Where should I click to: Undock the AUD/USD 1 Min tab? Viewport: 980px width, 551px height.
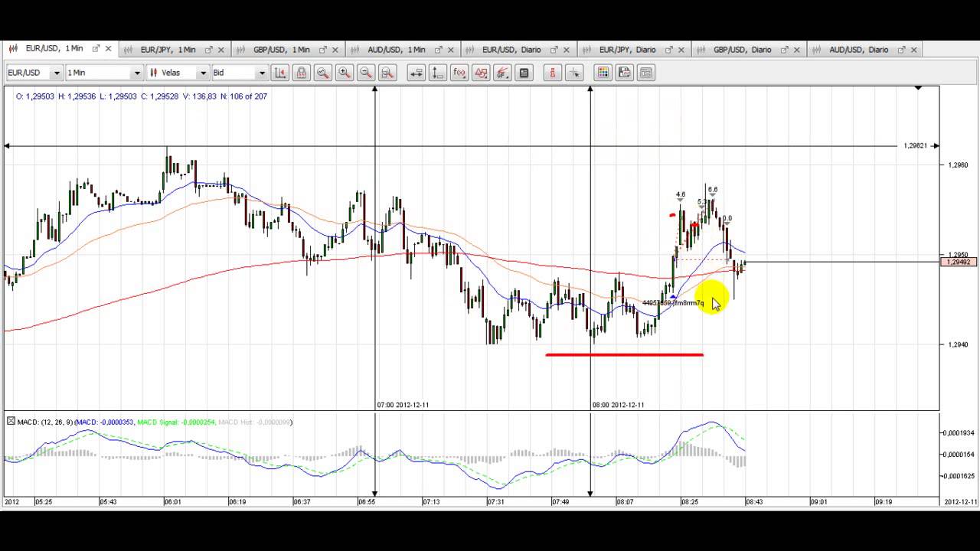(439, 50)
